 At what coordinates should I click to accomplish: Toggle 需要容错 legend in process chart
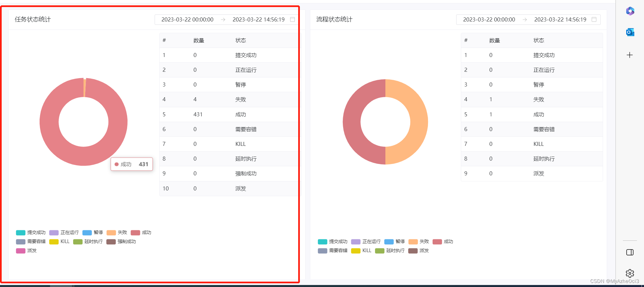tap(333, 250)
